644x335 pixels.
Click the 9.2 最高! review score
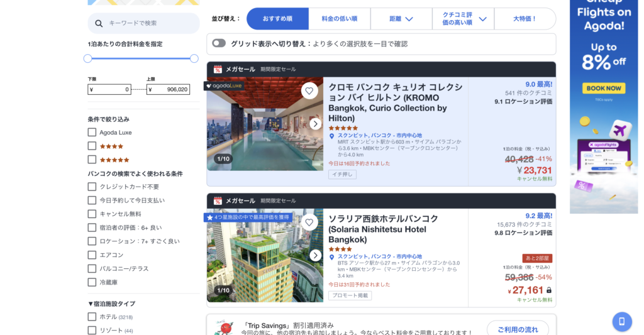[539, 216]
